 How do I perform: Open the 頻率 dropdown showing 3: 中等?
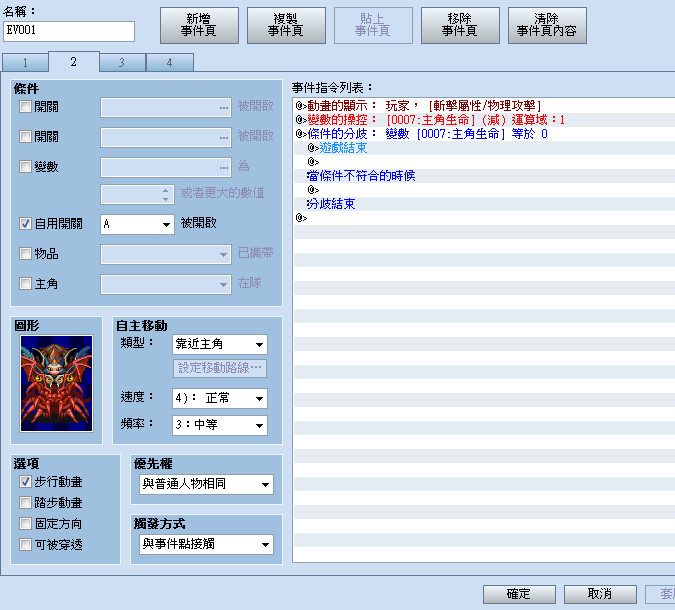tap(220, 425)
